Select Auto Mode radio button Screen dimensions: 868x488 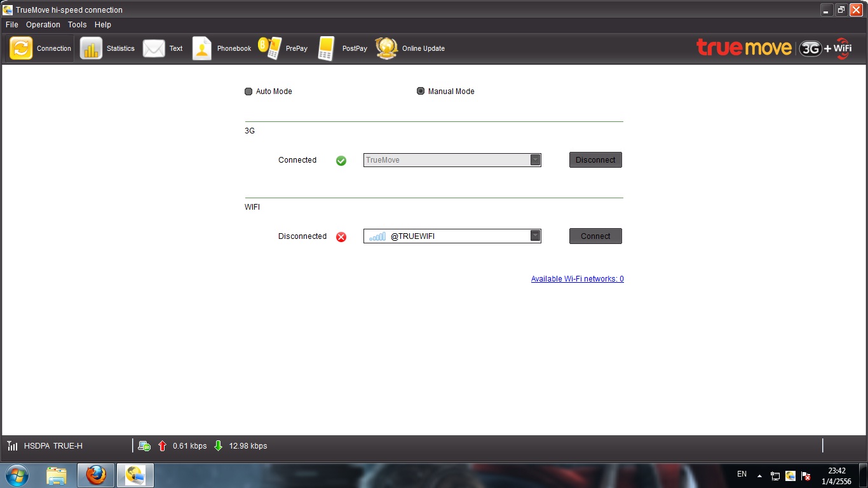pos(248,91)
